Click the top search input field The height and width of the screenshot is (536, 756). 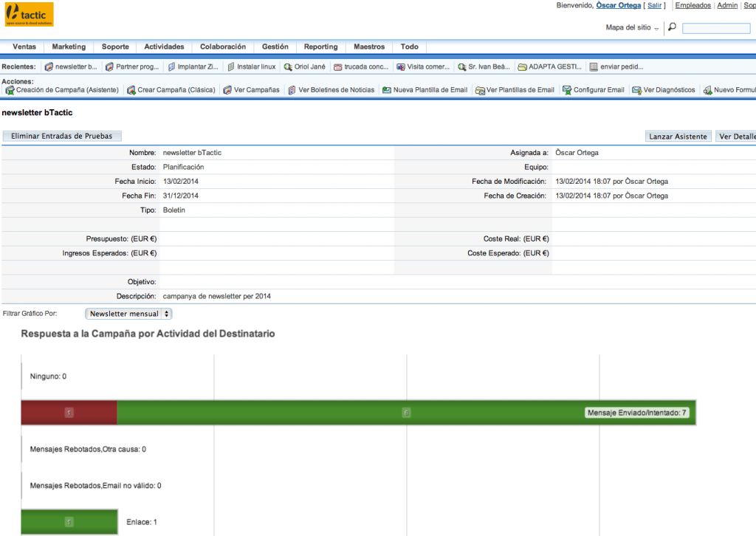point(716,29)
